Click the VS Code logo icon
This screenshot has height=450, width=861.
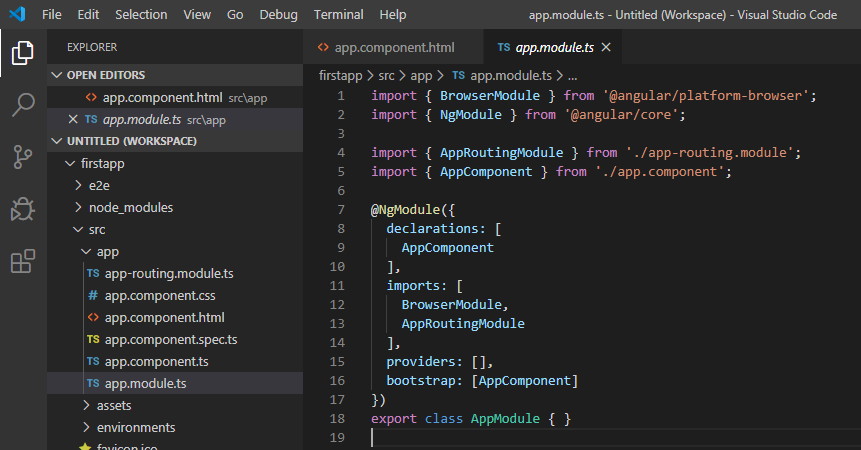click(17, 14)
